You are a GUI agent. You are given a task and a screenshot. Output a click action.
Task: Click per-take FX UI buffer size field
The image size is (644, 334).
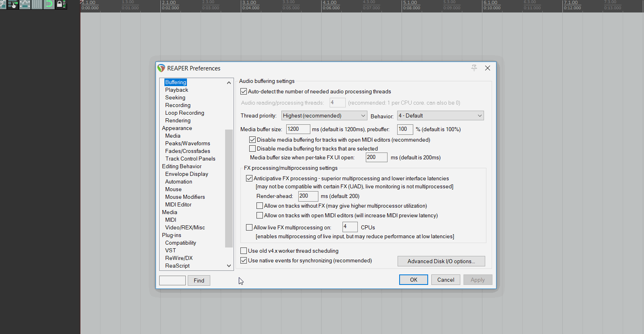(x=377, y=157)
